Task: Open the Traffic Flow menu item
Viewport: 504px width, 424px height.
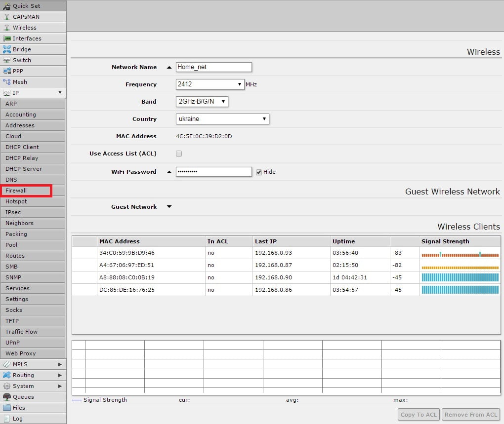Action: [33, 332]
